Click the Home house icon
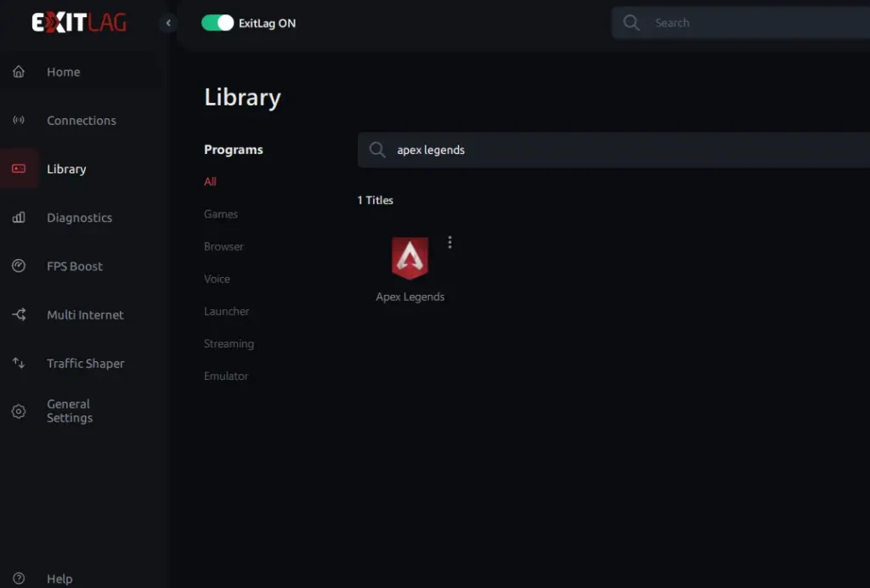Screen dimensions: 870x588 tap(19, 71)
